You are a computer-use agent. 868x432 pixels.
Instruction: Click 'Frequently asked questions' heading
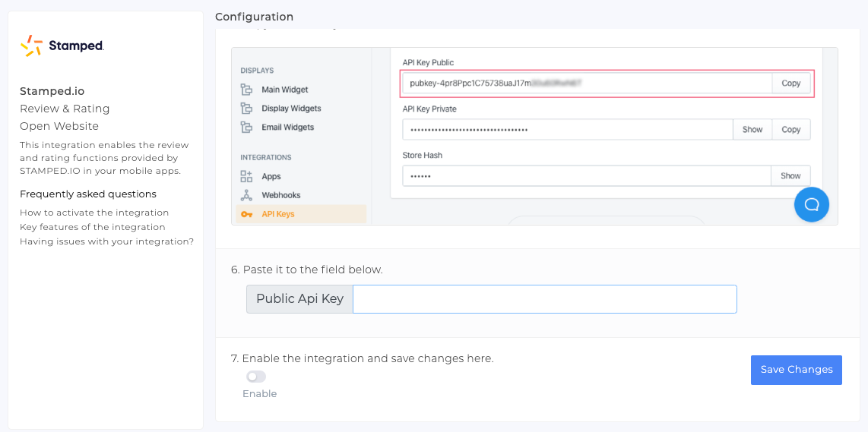[x=88, y=194]
